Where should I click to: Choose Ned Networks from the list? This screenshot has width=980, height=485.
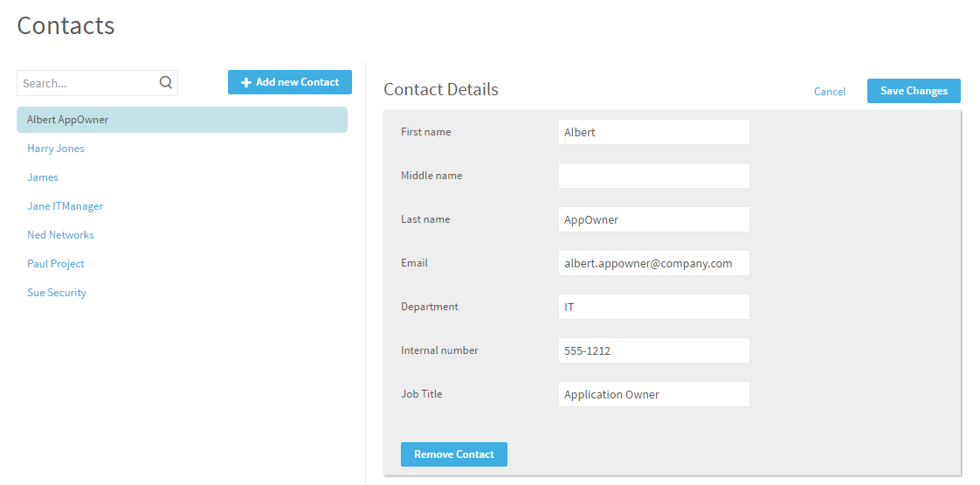coord(60,235)
